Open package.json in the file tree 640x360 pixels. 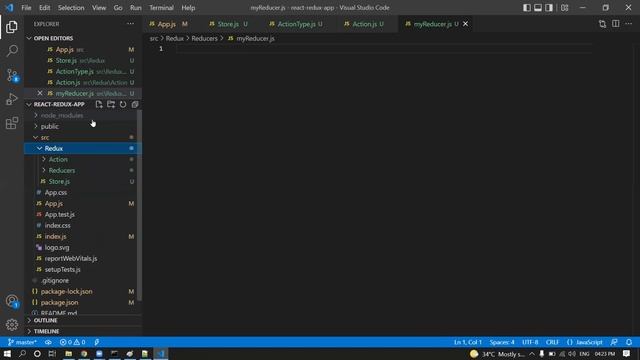click(60, 303)
